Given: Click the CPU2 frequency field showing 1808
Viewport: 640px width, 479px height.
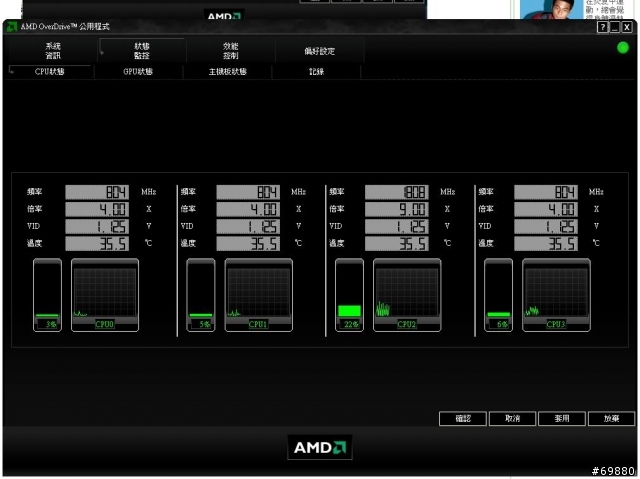Looking at the screenshot, I should (397, 192).
